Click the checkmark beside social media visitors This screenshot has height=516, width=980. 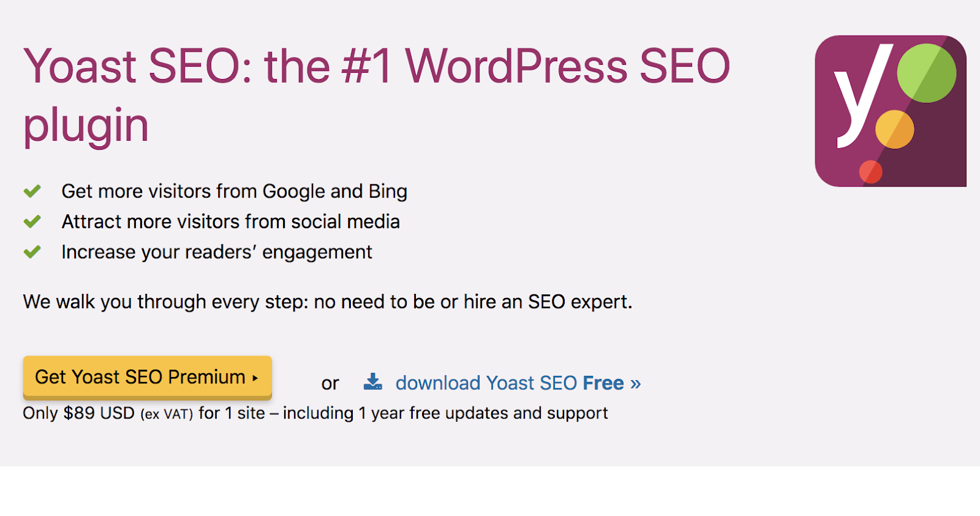click(x=32, y=222)
